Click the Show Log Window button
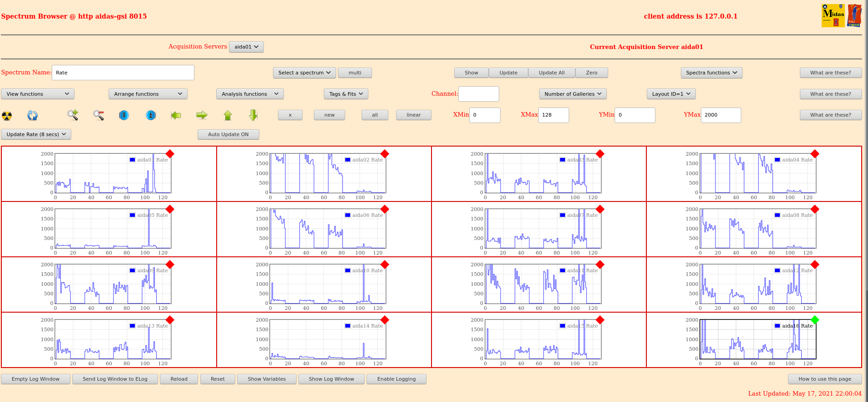 331,379
